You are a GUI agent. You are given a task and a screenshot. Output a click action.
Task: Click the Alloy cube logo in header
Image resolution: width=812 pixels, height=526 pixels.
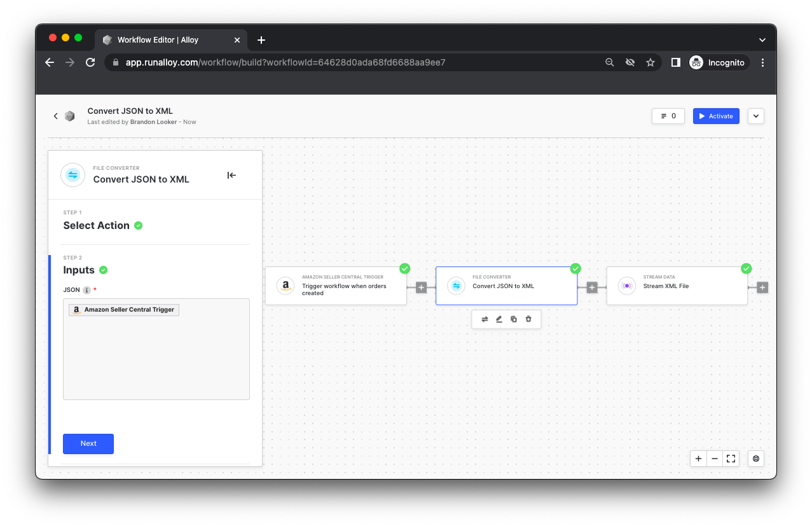pos(70,116)
